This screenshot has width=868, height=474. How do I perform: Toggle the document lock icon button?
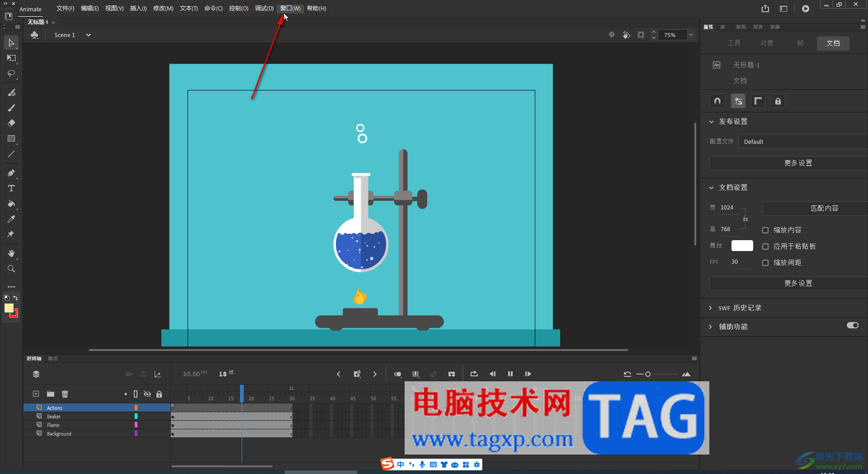(778, 101)
